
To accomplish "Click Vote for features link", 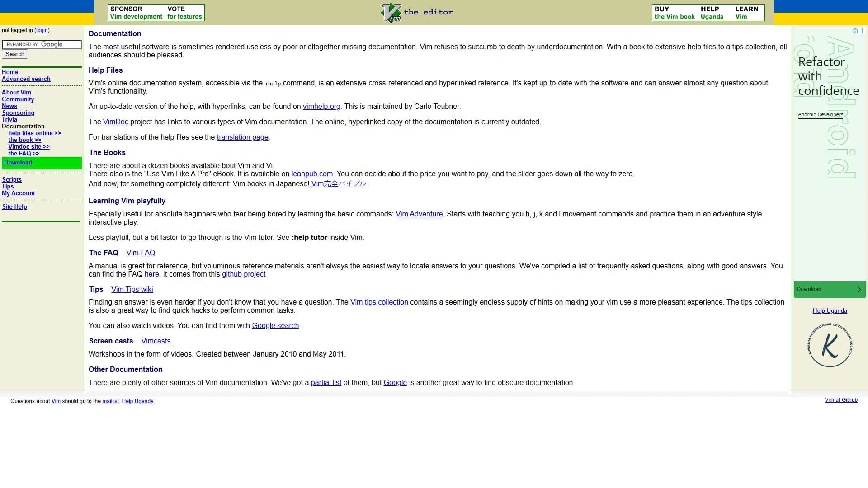I will 184,13.
